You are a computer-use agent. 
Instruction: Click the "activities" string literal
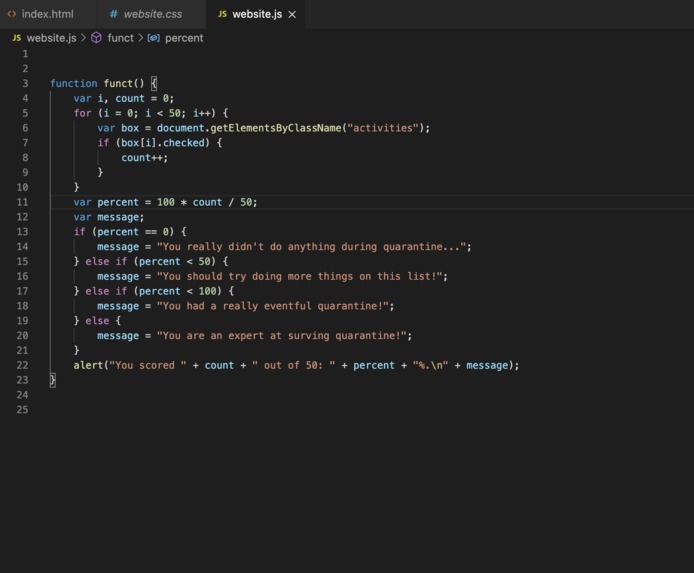382,128
